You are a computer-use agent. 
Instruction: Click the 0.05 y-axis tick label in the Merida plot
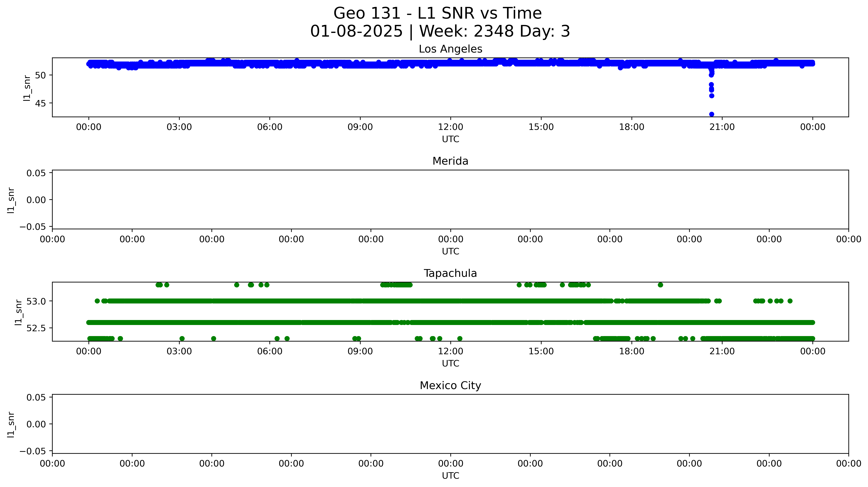point(36,173)
